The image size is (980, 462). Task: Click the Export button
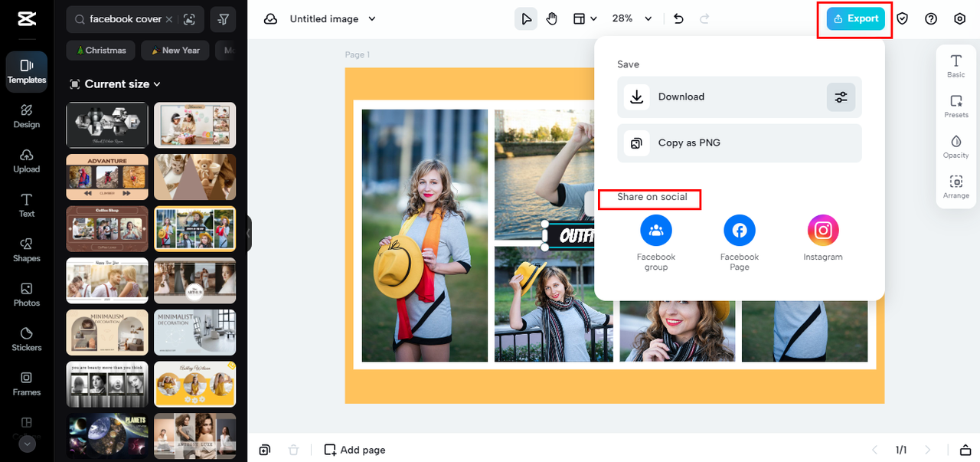point(856,19)
